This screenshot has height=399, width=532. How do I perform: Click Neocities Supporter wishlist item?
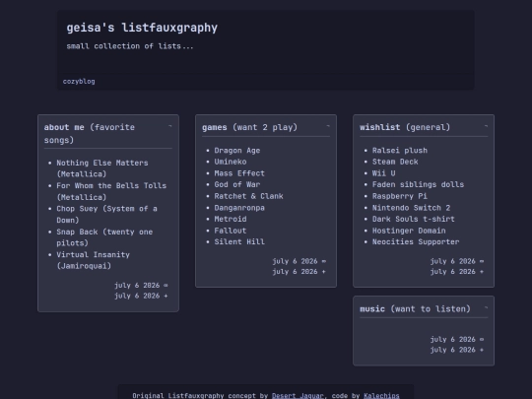416,242
